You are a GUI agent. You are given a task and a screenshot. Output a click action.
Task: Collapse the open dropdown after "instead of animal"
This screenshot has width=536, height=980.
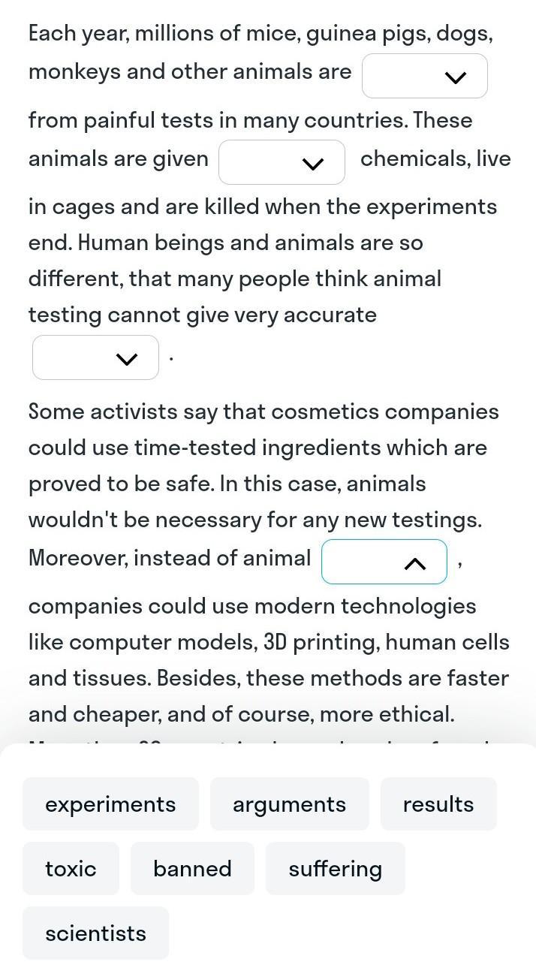click(x=384, y=562)
